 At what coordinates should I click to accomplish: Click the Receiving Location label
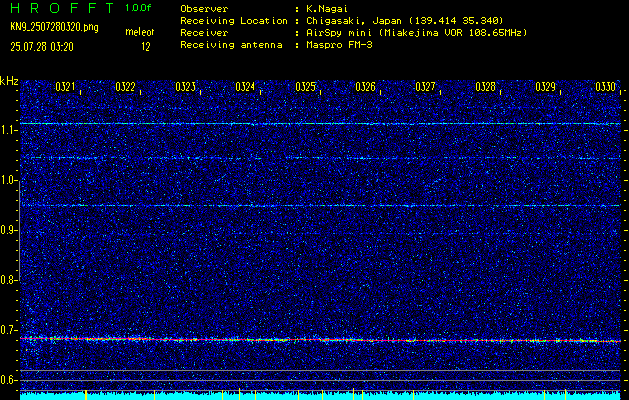tap(234, 20)
